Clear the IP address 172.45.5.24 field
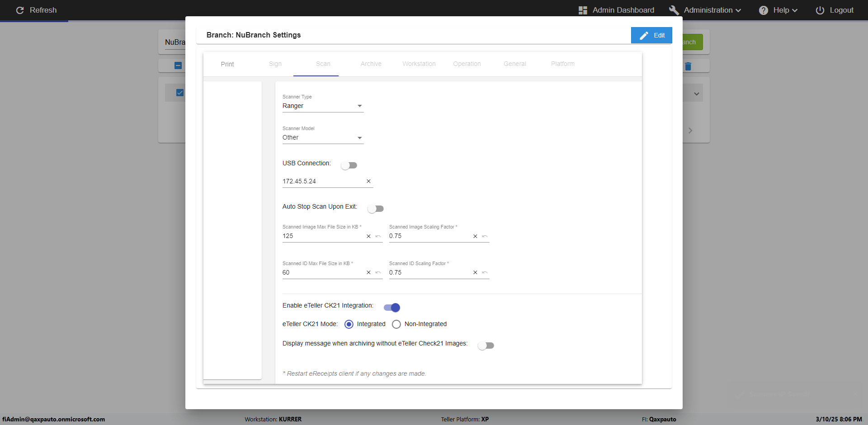This screenshot has height=425, width=868. [x=368, y=181]
